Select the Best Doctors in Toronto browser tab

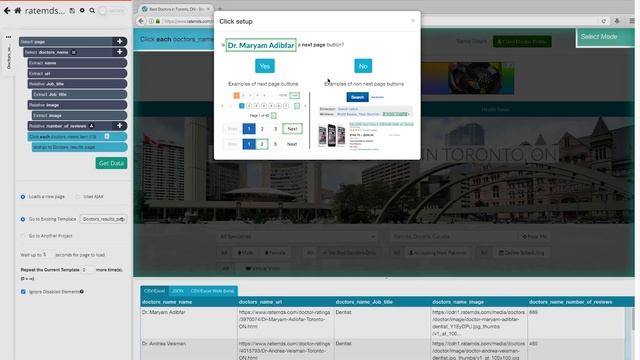176,9
